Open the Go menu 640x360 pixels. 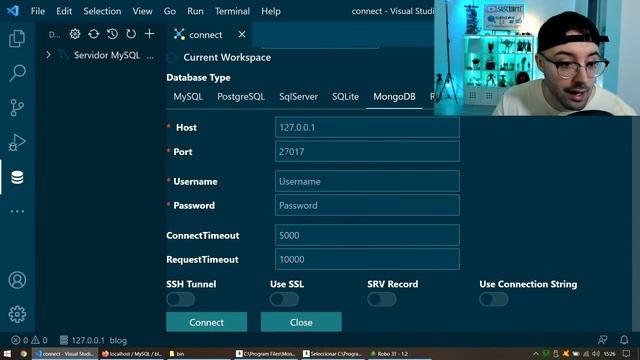tap(170, 11)
